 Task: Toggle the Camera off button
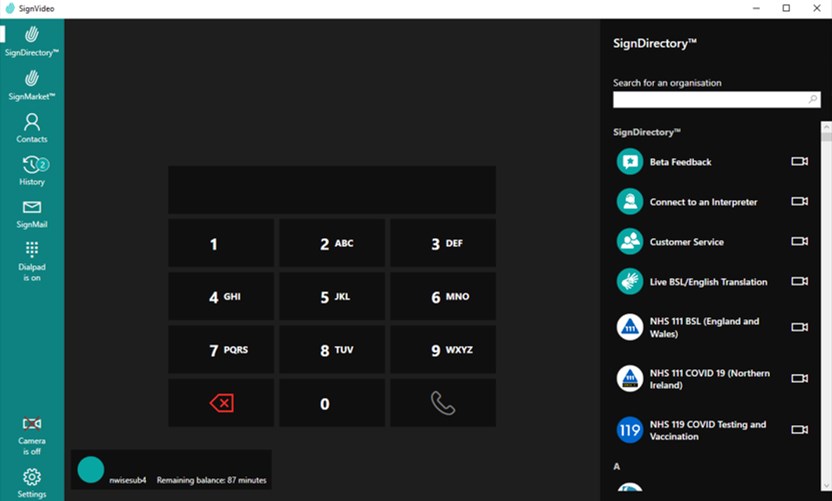click(32, 436)
